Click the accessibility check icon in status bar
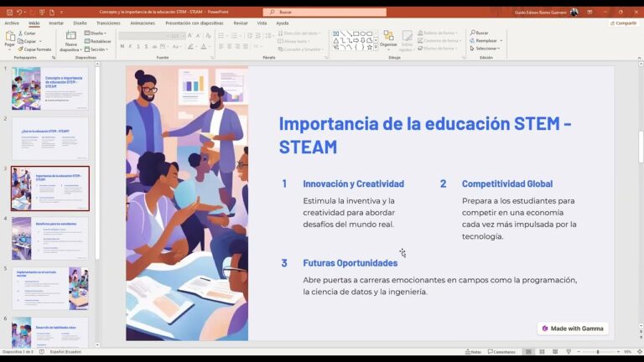 (42, 352)
